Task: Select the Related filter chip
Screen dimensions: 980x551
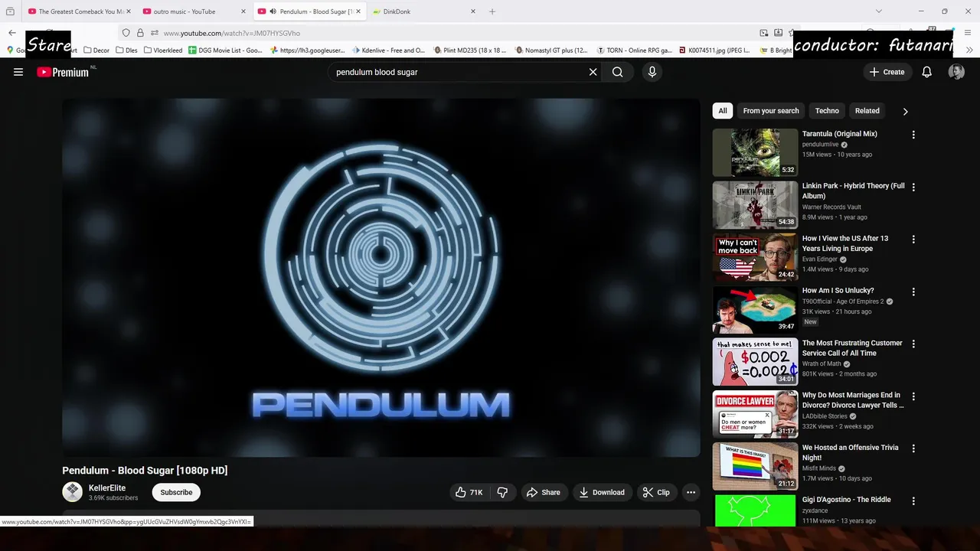Action: click(x=867, y=111)
